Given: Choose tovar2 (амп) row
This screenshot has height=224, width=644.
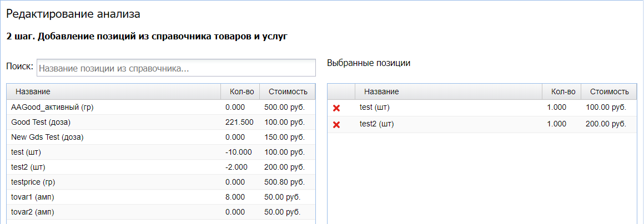Looking at the screenshot, I should coord(33,212).
